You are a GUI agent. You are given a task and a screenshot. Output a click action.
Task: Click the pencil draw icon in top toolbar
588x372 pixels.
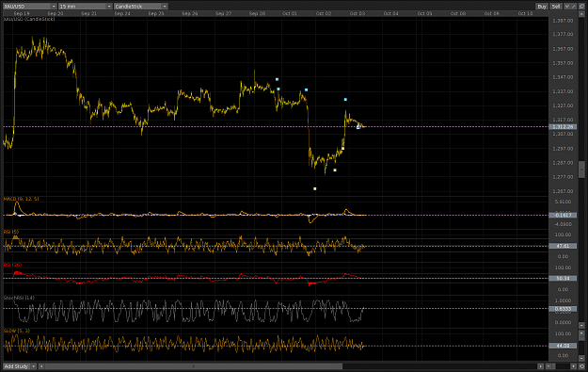(x=574, y=7)
